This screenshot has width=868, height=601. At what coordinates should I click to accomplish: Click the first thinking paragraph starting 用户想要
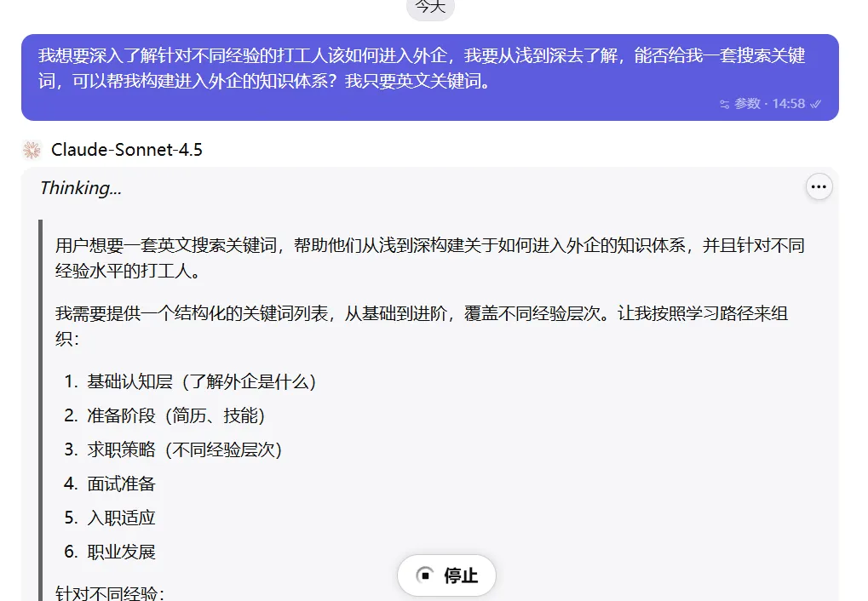430,258
